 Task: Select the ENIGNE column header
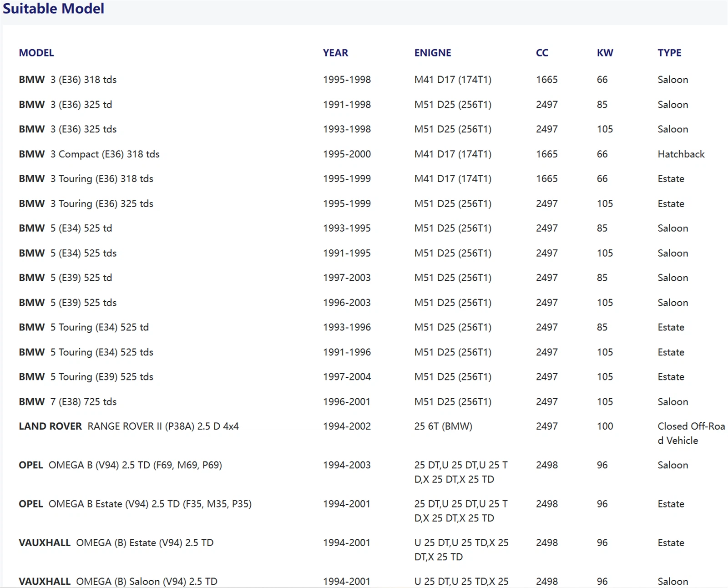click(433, 53)
